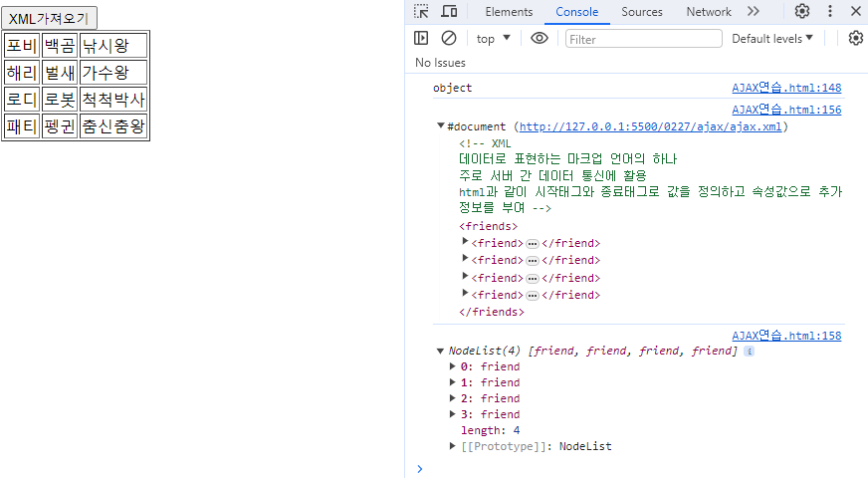
Task: Click the XML가져오기 button
Action: [x=49, y=18]
